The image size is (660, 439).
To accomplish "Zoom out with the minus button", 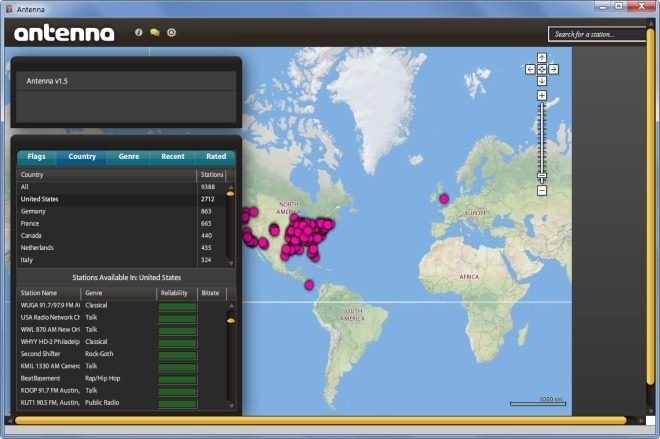I will [542, 190].
